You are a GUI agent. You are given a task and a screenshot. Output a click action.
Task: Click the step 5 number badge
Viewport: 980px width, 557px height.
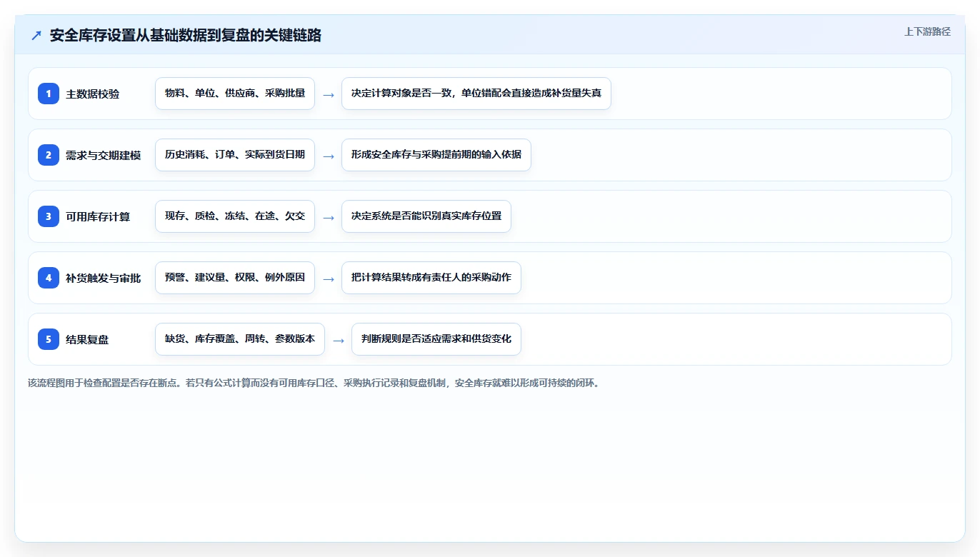pyautogui.click(x=49, y=339)
